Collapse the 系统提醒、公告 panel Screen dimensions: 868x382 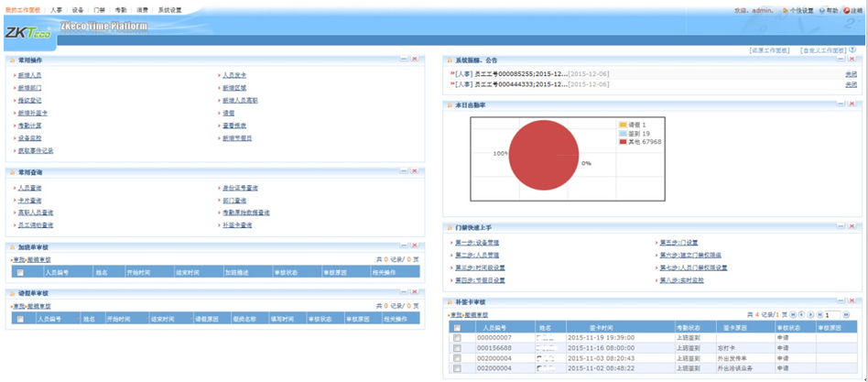(x=841, y=60)
